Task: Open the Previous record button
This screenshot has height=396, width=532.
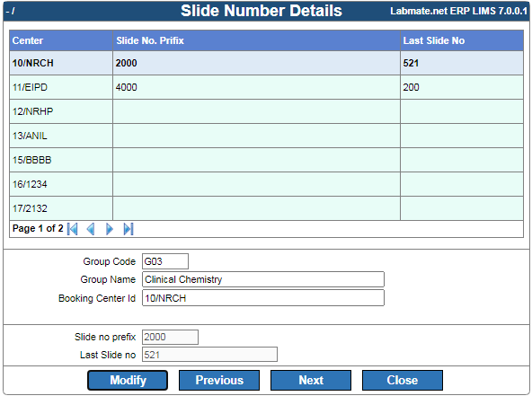Action: pos(219,380)
